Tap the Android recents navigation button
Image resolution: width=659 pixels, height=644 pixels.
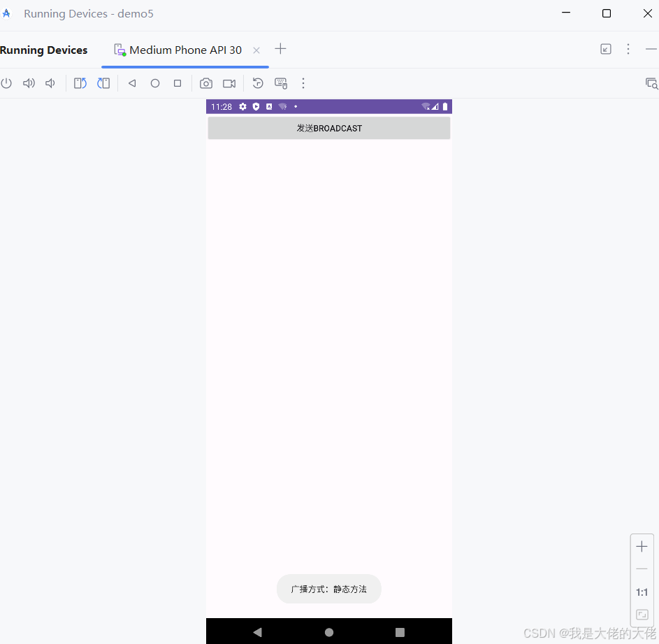pos(400,632)
